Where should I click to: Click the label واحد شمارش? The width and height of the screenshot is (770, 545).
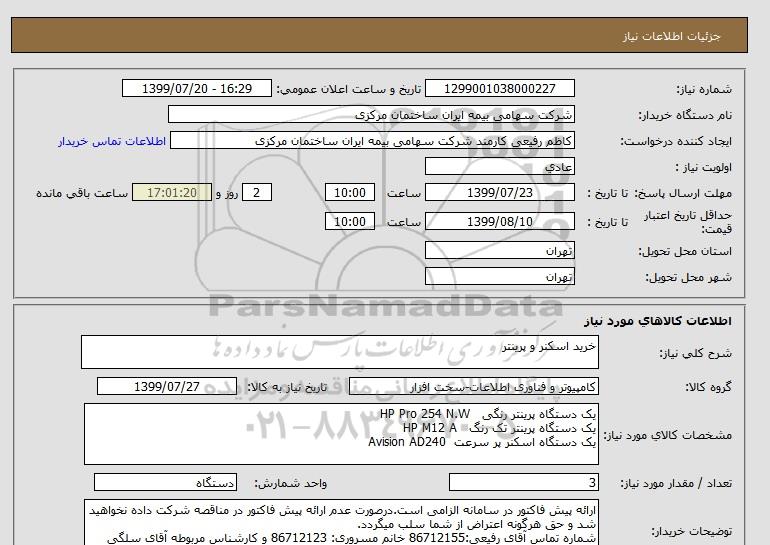[290, 484]
